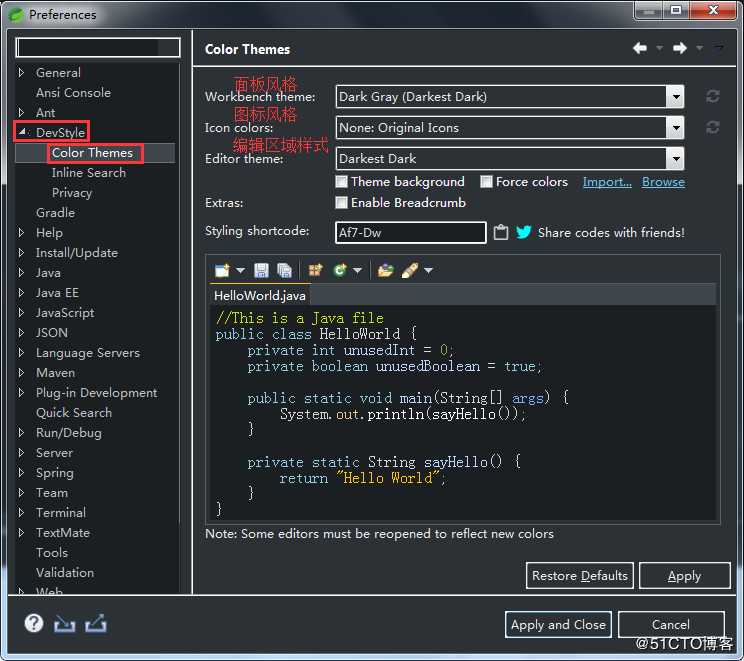Open the Editor theme dropdown
Screen dimensions: 744x661
click(x=676, y=159)
